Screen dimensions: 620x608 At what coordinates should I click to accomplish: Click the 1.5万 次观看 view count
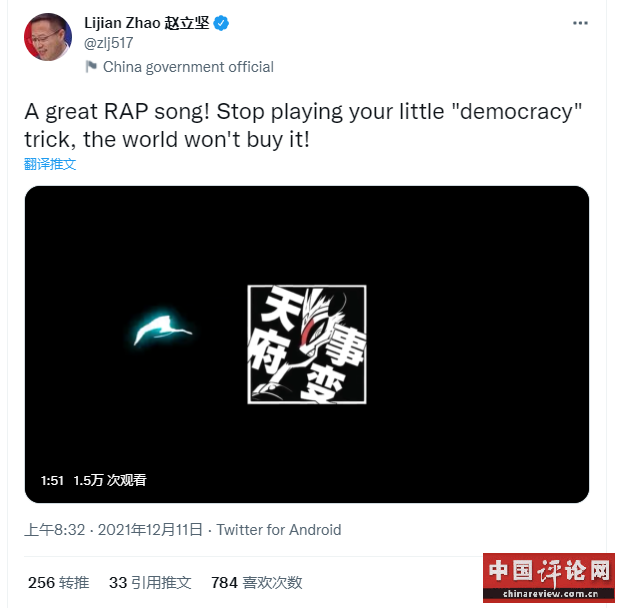[x=110, y=480]
